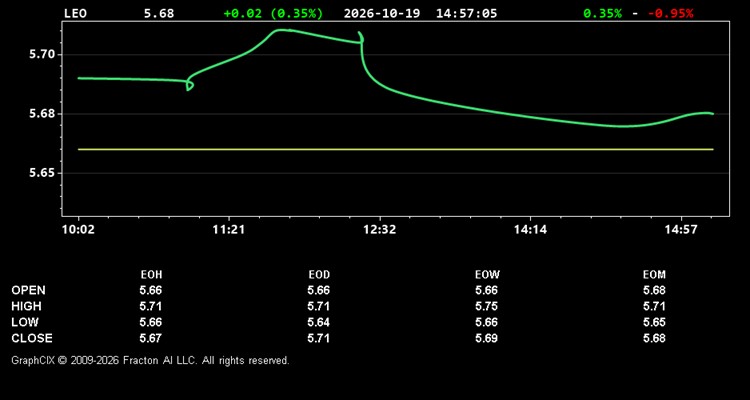The image size is (750, 400).
Task: Click the 10:02 time axis label
Action: click(78, 230)
